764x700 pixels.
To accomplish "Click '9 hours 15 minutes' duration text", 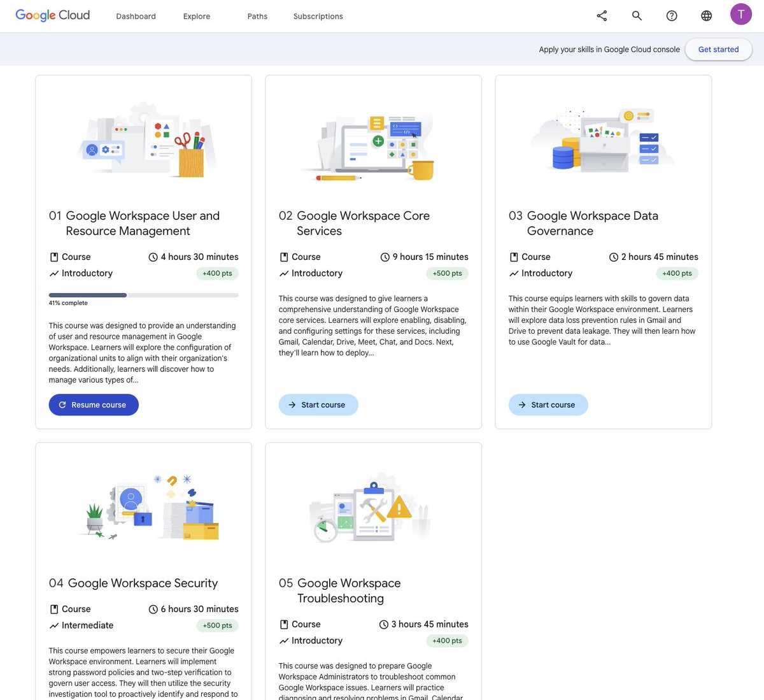I will (x=430, y=257).
